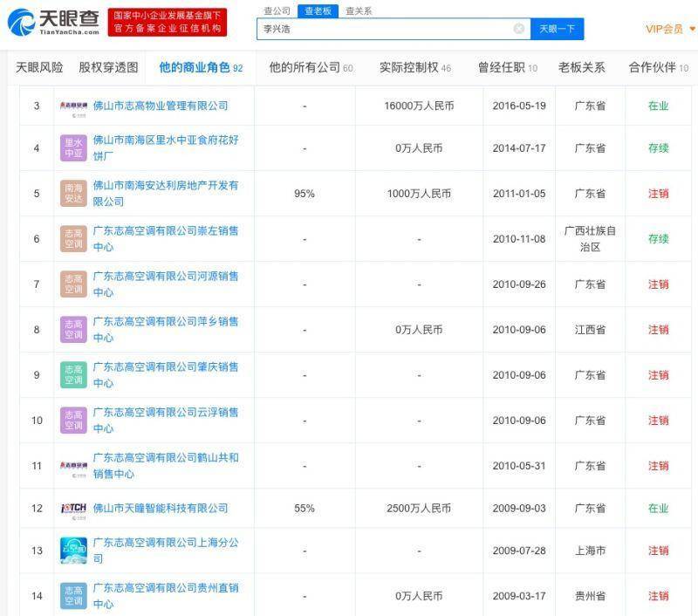This screenshot has width=698, height=616.
Task: Click the 1000万人民币 capital value
Action: [x=419, y=194]
